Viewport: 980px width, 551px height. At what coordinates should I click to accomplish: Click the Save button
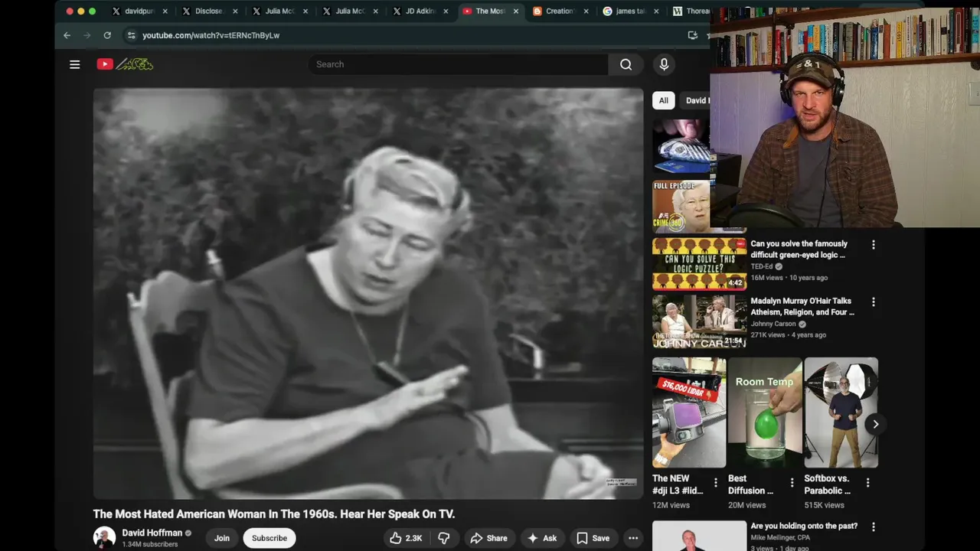[593, 538]
